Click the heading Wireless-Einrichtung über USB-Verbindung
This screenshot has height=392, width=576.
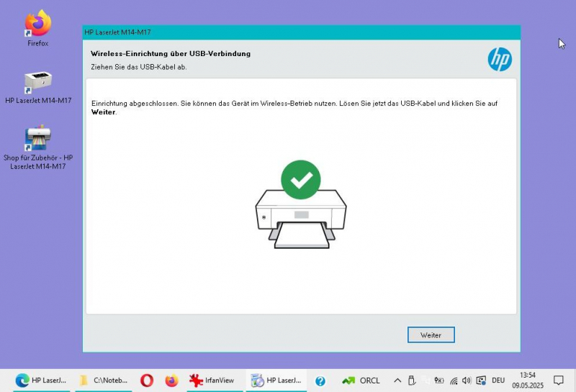(x=171, y=54)
